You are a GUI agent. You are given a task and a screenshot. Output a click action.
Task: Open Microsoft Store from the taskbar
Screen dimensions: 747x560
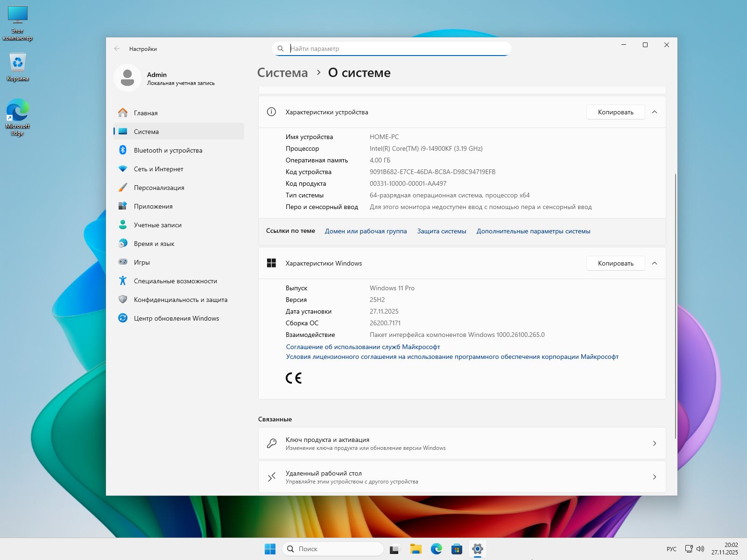coord(457,549)
